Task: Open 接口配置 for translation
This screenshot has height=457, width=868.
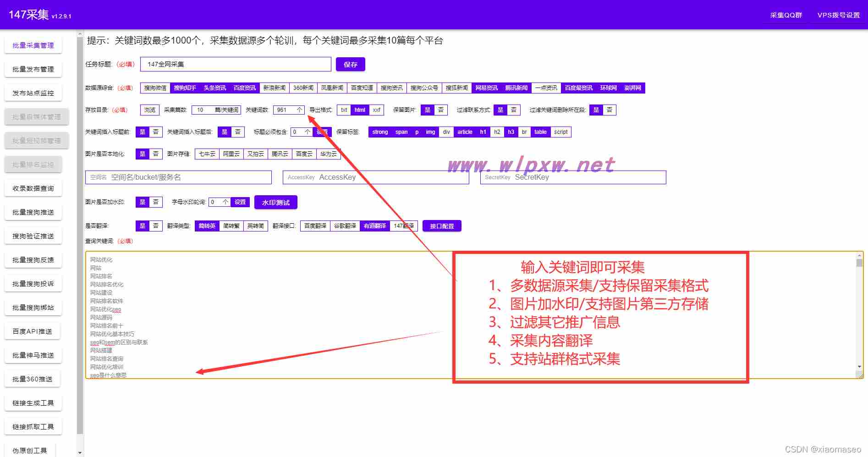Action: coord(442,226)
